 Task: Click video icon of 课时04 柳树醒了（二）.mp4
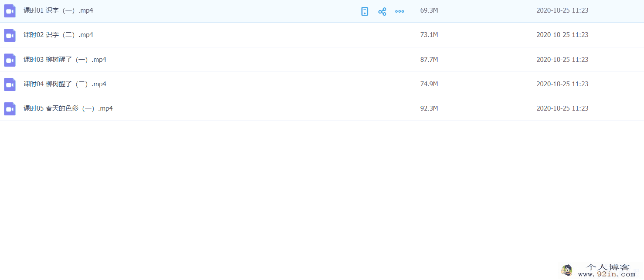(10, 84)
